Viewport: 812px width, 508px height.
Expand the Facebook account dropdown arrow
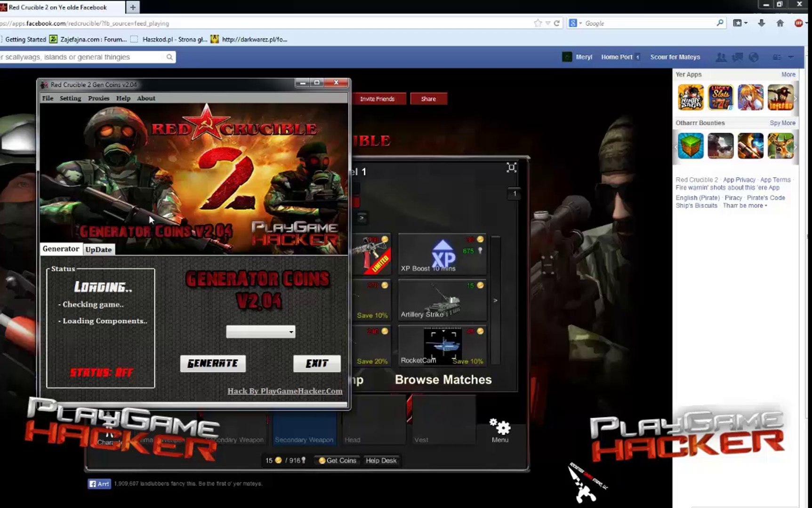coord(791,57)
